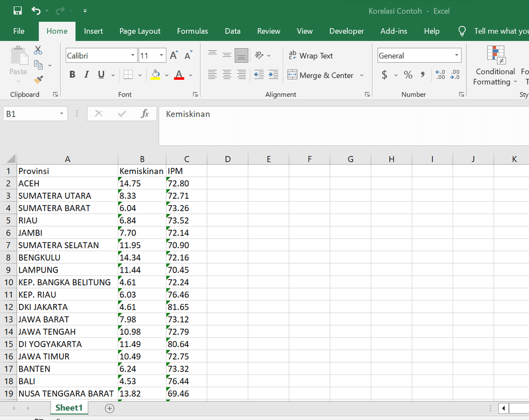Open Insert Function fx dialog

[x=144, y=114]
